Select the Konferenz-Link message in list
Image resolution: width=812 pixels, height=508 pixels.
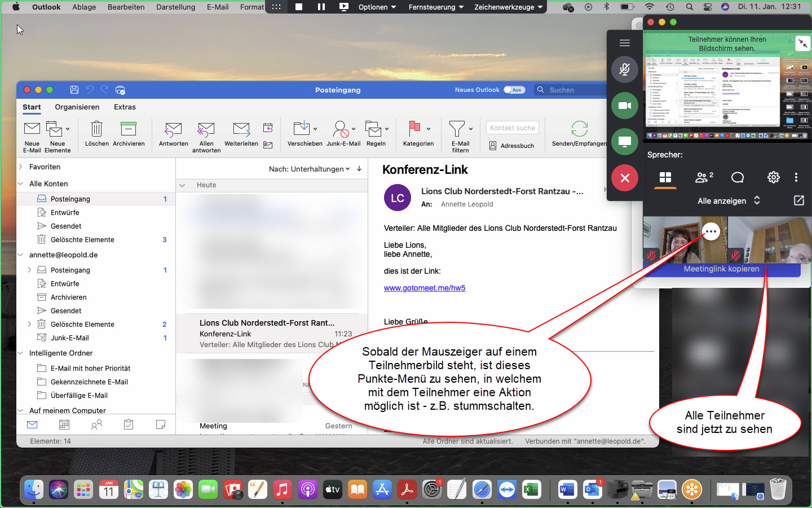(x=272, y=334)
